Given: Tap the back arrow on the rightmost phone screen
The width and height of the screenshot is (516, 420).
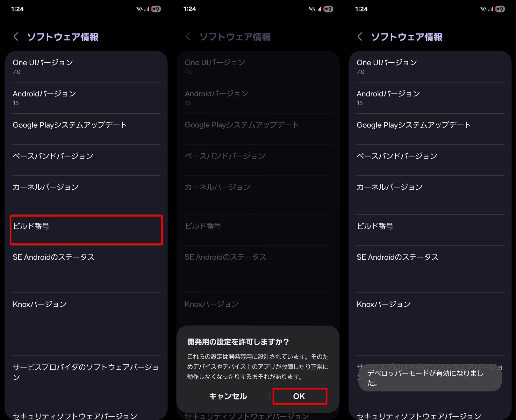Looking at the screenshot, I should [x=360, y=37].
